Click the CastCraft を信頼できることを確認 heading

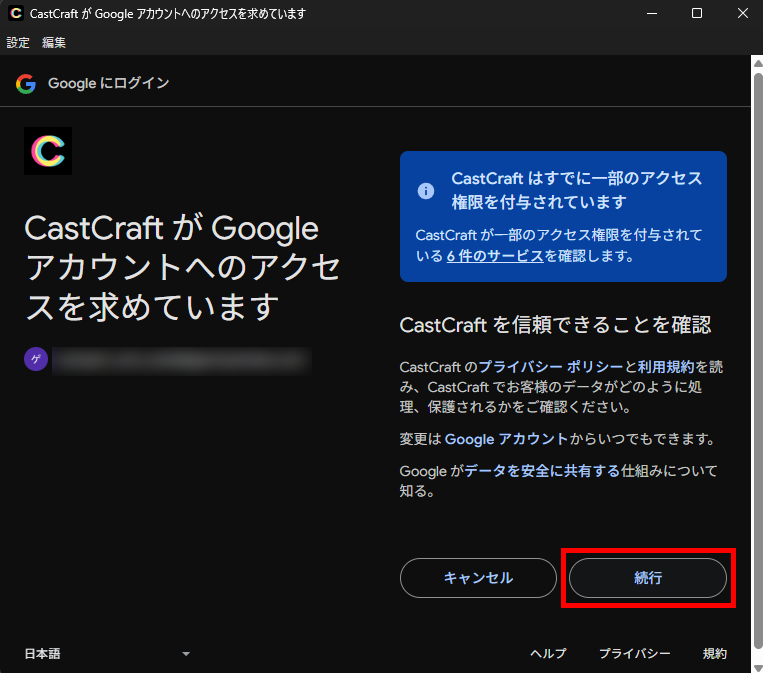pyautogui.click(x=555, y=325)
